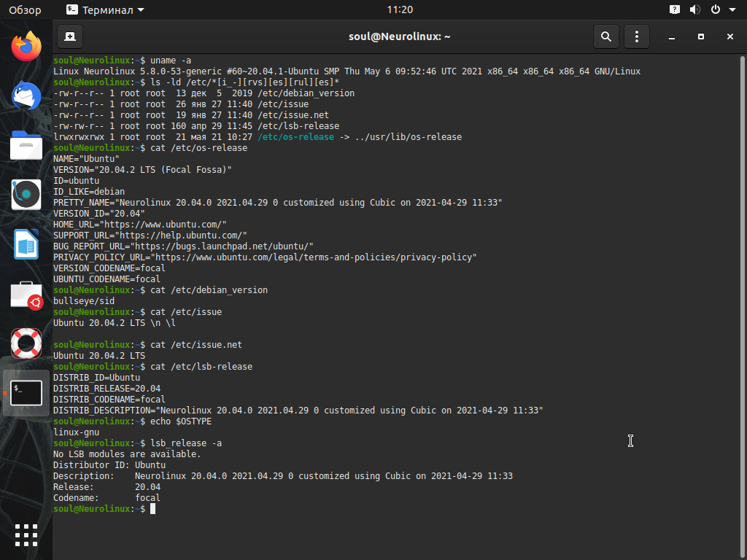
Task: Click the accessibility help tray icon
Action: click(675, 9)
